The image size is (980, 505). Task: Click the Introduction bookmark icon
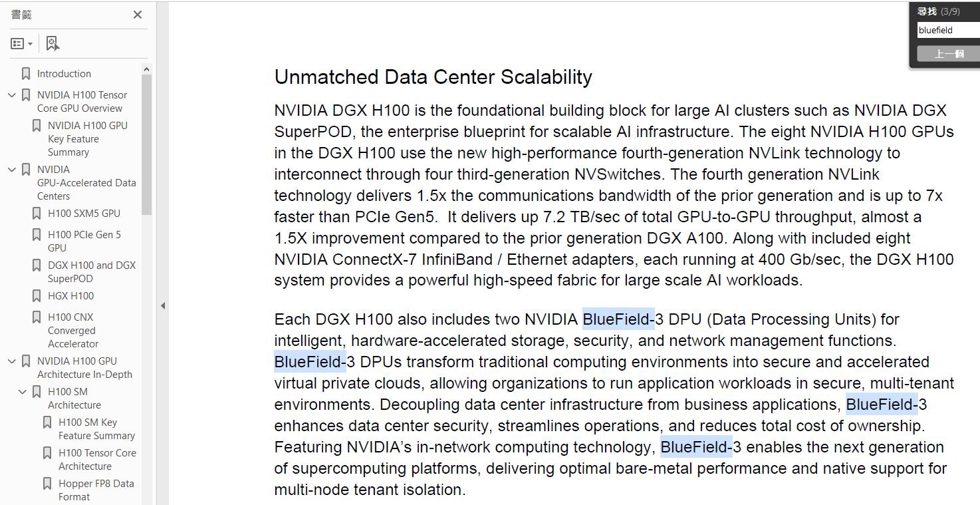pos(26,74)
